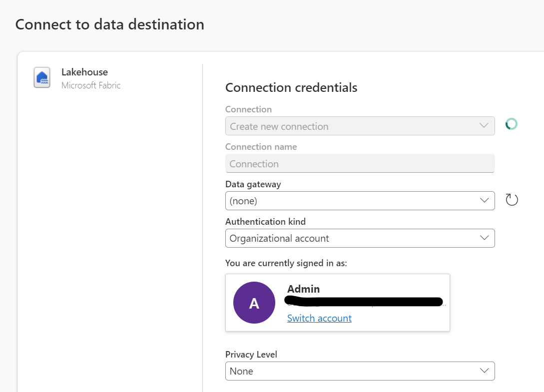544x392 pixels.
Task: Open the Privacy Level dropdown
Action: tap(360, 371)
